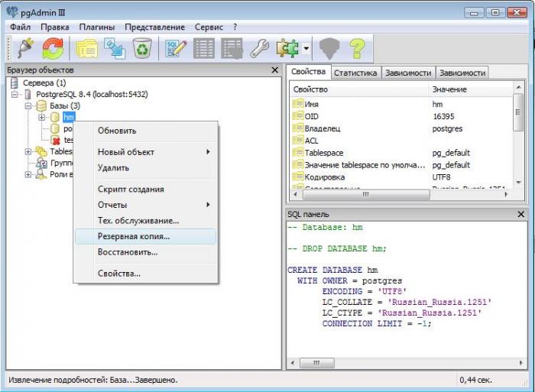Click the pgAdmin elephant title bar icon
The height and width of the screenshot is (392, 535).
coord(12,12)
